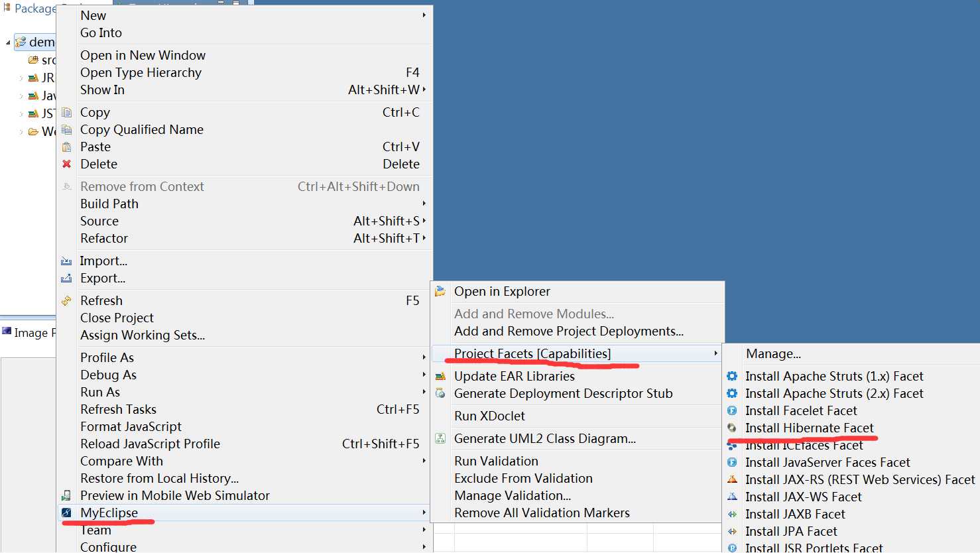Click the JavaServer Faces Facet icon
980x553 pixels.
pos(732,462)
